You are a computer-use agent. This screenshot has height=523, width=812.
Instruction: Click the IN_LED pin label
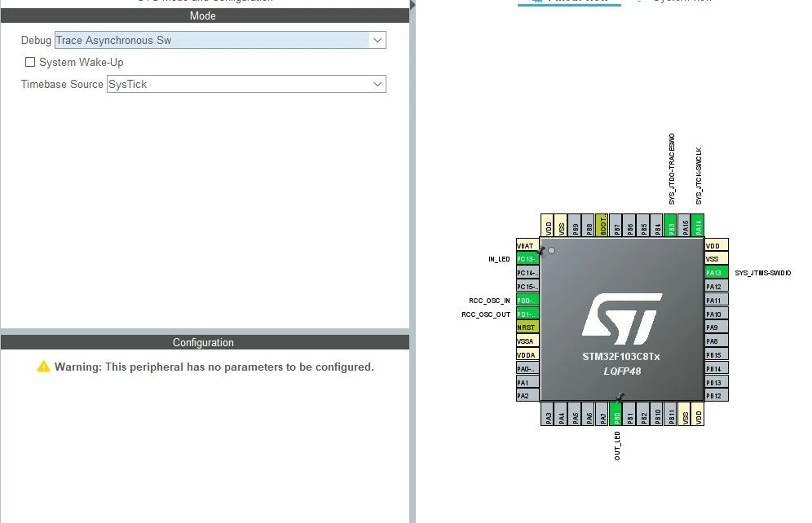tap(499, 259)
